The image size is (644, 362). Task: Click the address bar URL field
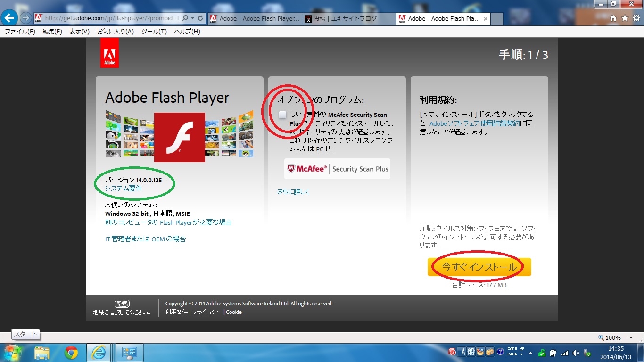pyautogui.click(x=113, y=18)
